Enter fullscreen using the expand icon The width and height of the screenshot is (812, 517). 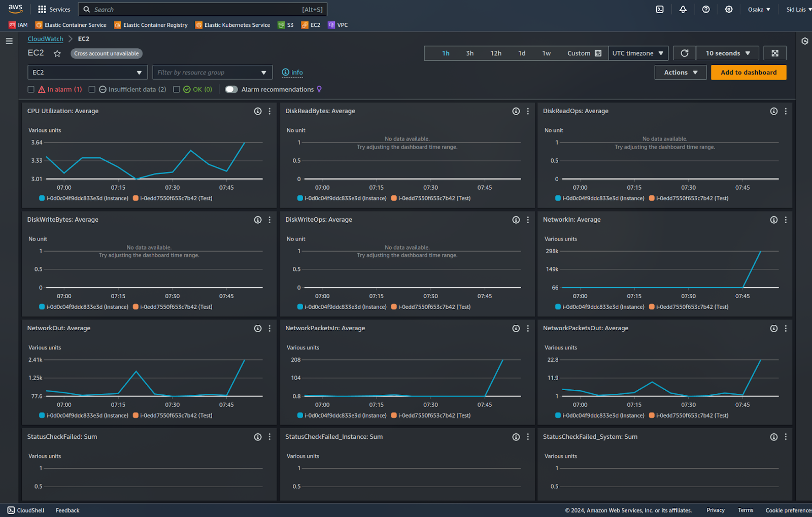pyautogui.click(x=775, y=53)
